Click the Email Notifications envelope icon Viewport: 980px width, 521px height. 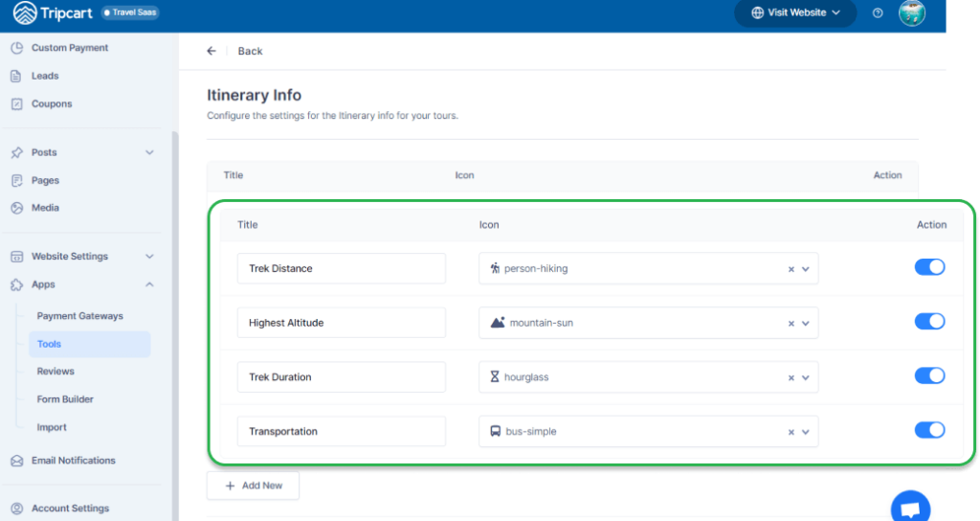point(17,461)
